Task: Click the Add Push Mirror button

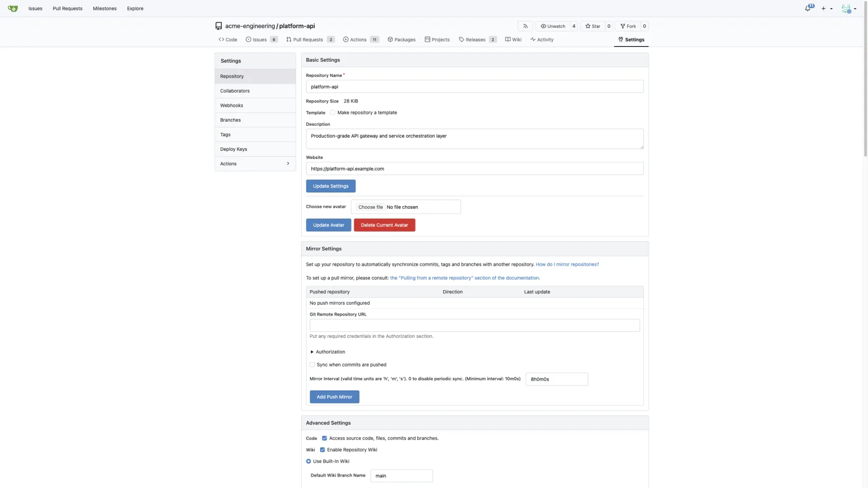Action: pos(335,397)
